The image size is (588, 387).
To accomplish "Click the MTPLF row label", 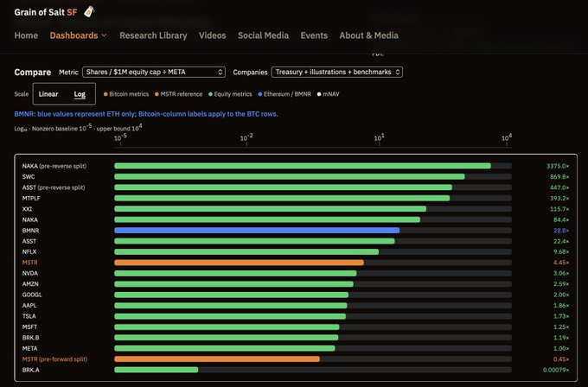I will 31,198.
